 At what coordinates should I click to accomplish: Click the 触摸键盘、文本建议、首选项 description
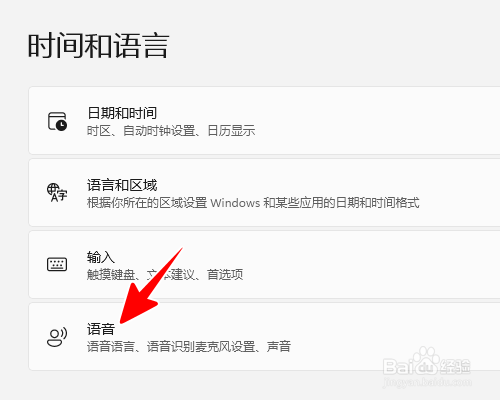click(165, 275)
